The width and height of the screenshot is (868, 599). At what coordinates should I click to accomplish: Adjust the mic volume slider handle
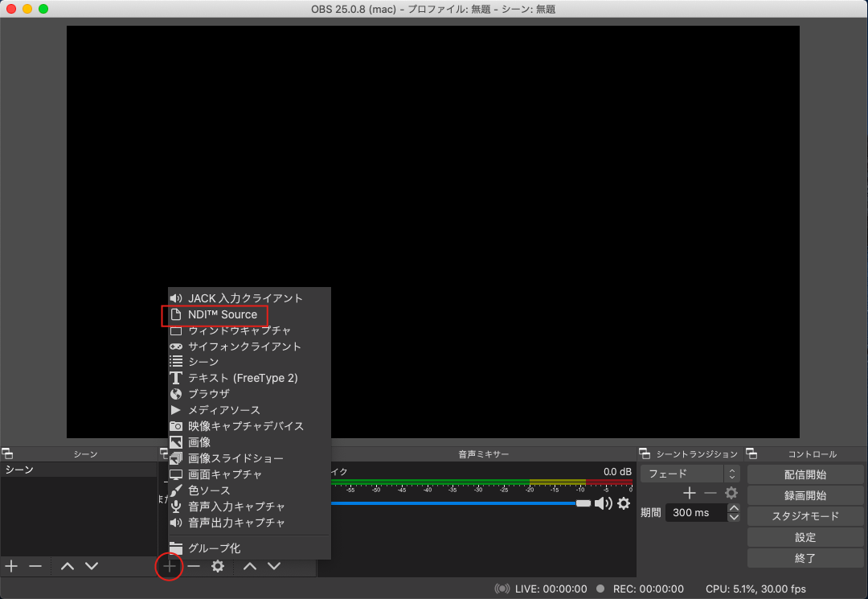[583, 503]
